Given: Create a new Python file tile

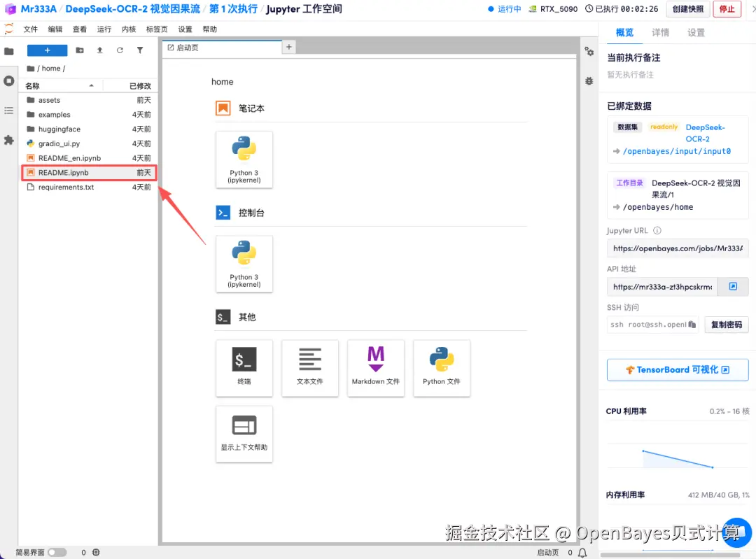Looking at the screenshot, I should 442,368.
